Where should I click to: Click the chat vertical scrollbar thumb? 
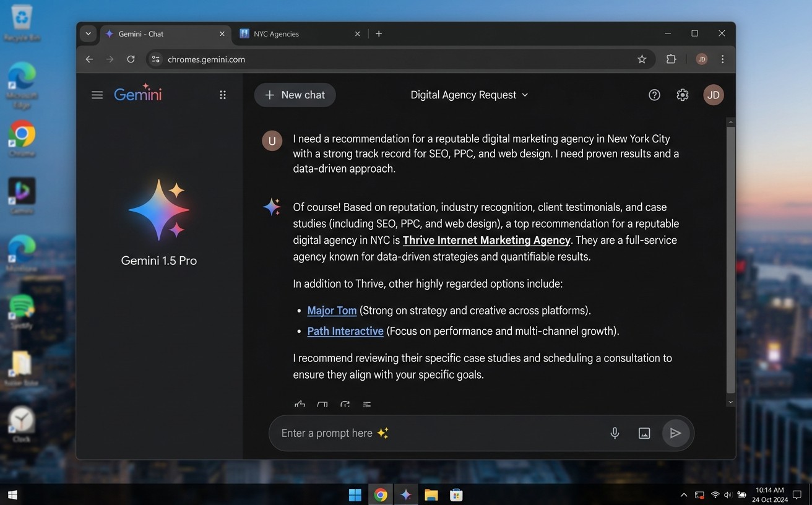(731, 260)
